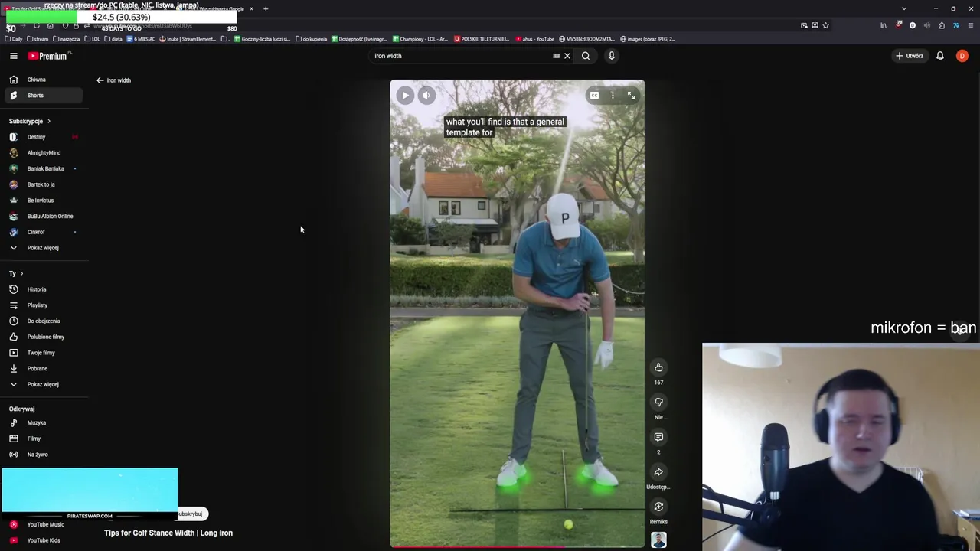
Task: Open the Daily bookmarks folder
Action: [x=14, y=39]
